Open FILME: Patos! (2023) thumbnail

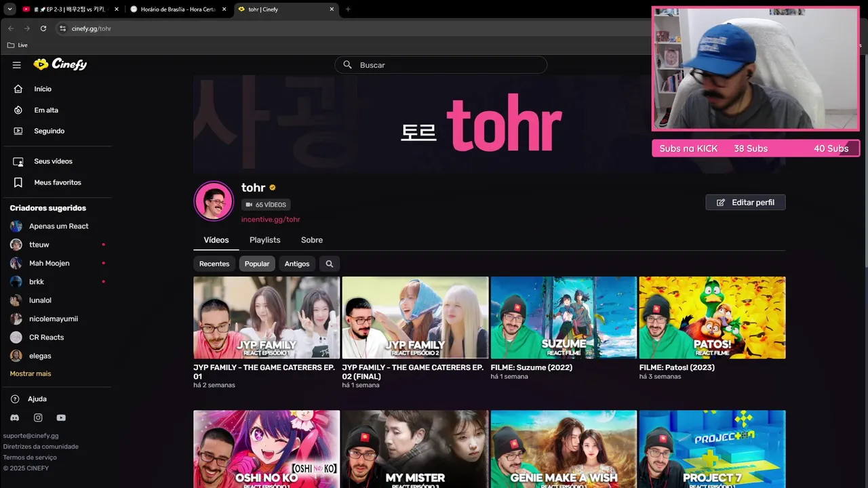[x=712, y=317]
